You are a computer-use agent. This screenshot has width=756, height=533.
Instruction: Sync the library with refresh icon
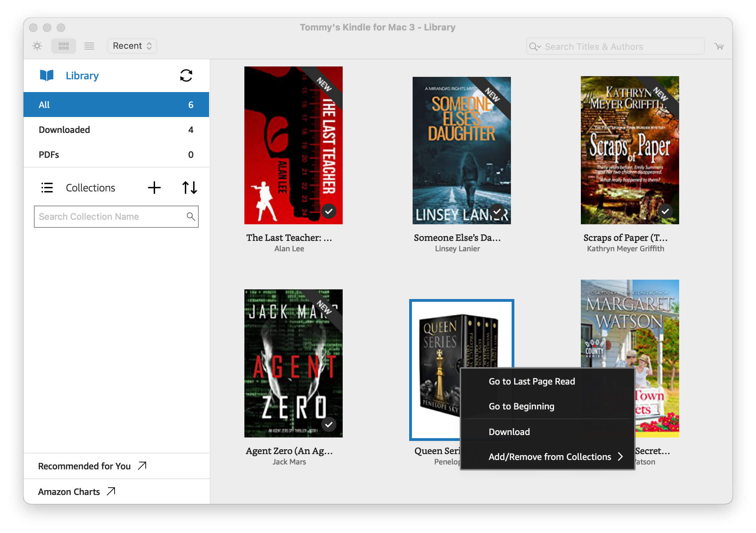coord(186,75)
